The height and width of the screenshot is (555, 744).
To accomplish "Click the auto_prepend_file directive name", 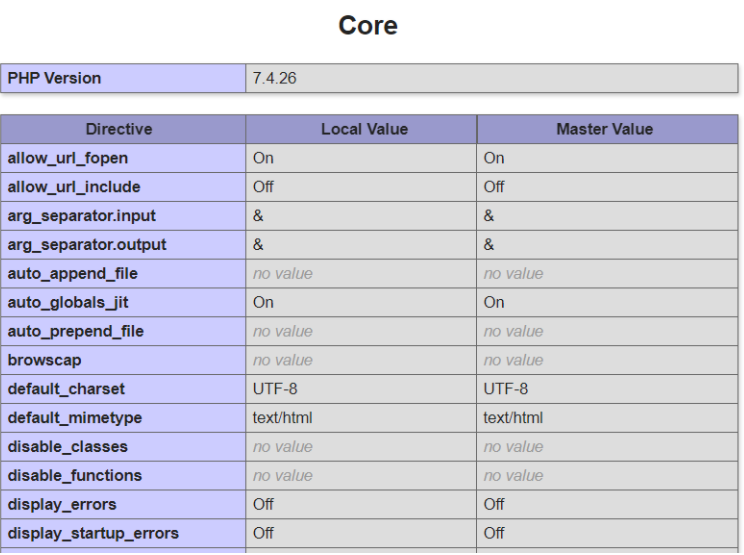I will click(x=76, y=331).
